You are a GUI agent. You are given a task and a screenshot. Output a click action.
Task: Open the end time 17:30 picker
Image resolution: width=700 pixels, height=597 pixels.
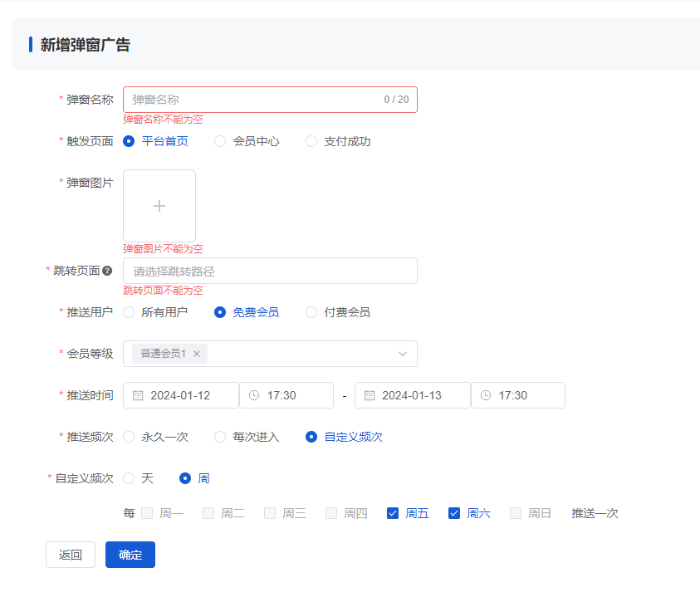(518, 395)
